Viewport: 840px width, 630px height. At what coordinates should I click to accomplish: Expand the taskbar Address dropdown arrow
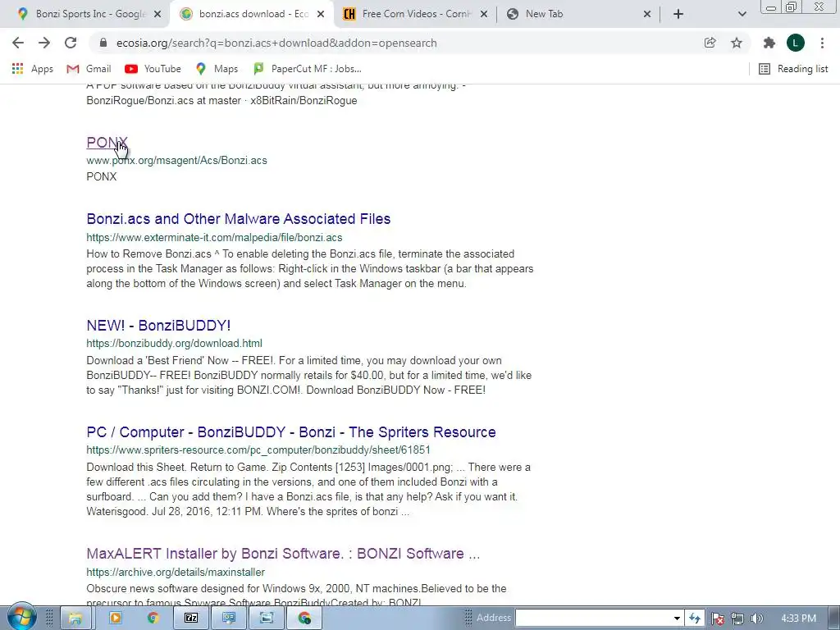click(x=677, y=619)
